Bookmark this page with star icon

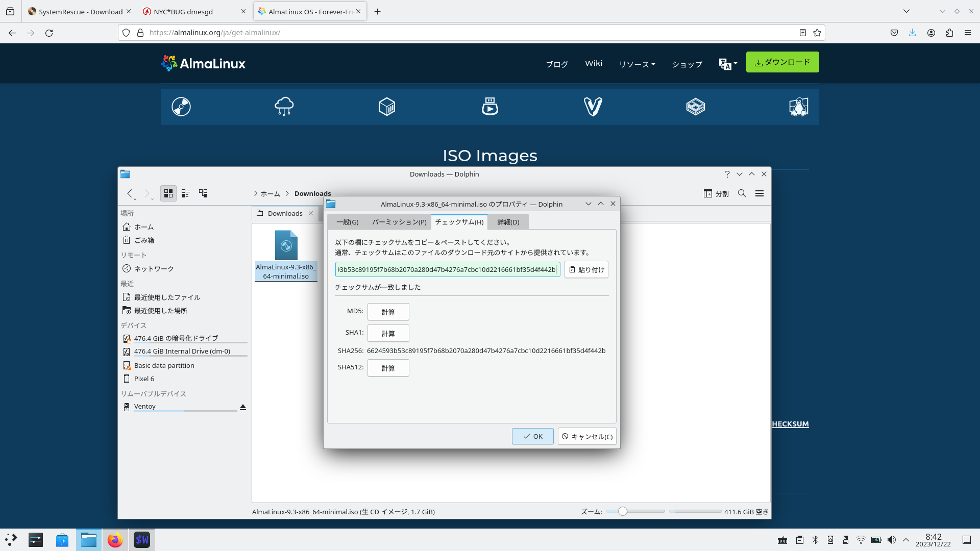817,33
